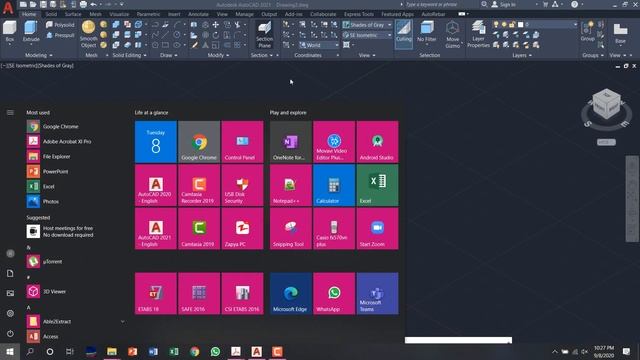Image resolution: width=640 pixels, height=360 pixels.
Task: Open the Movavi Video Editor Plus tile
Action: 334,142
